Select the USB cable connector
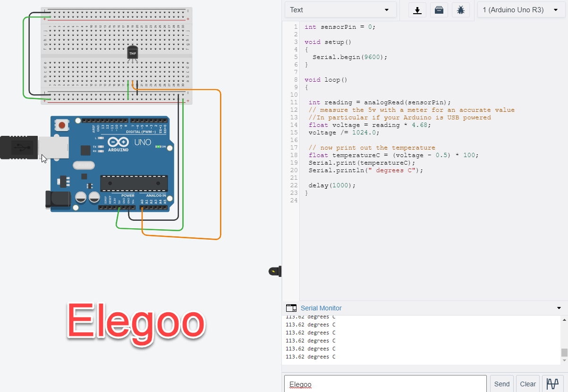The width and height of the screenshot is (568, 392). coord(19,147)
